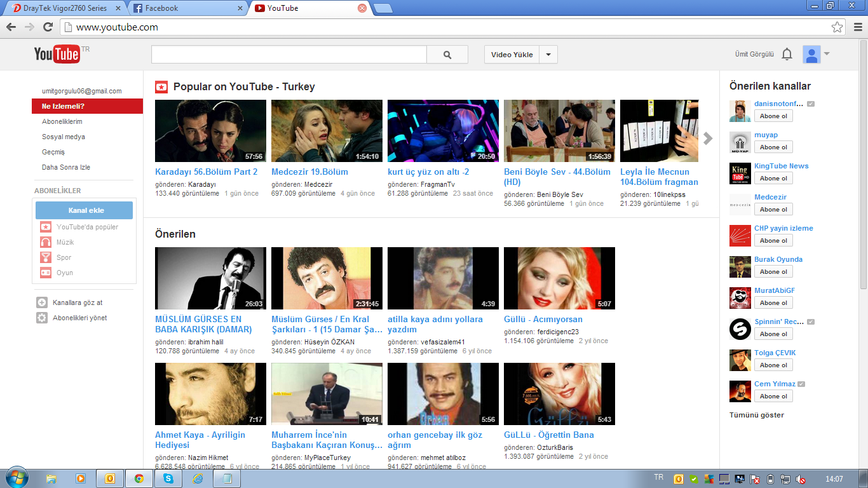The height and width of the screenshot is (488, 868).
Task: Subscribe to the KingTube News channel
Action: click(x=773, y=179)
